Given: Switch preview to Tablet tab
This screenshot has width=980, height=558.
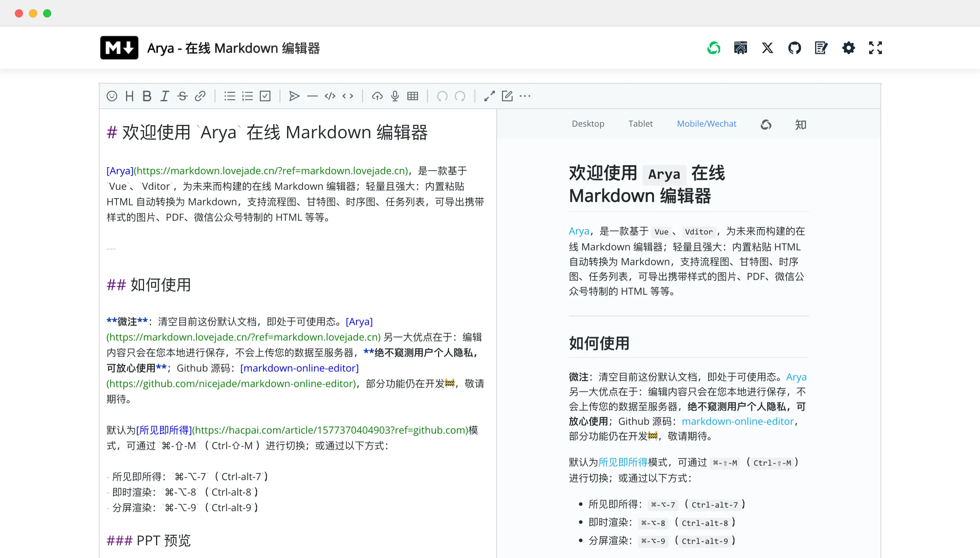Looking at the screenshot, I should point(640,123).
